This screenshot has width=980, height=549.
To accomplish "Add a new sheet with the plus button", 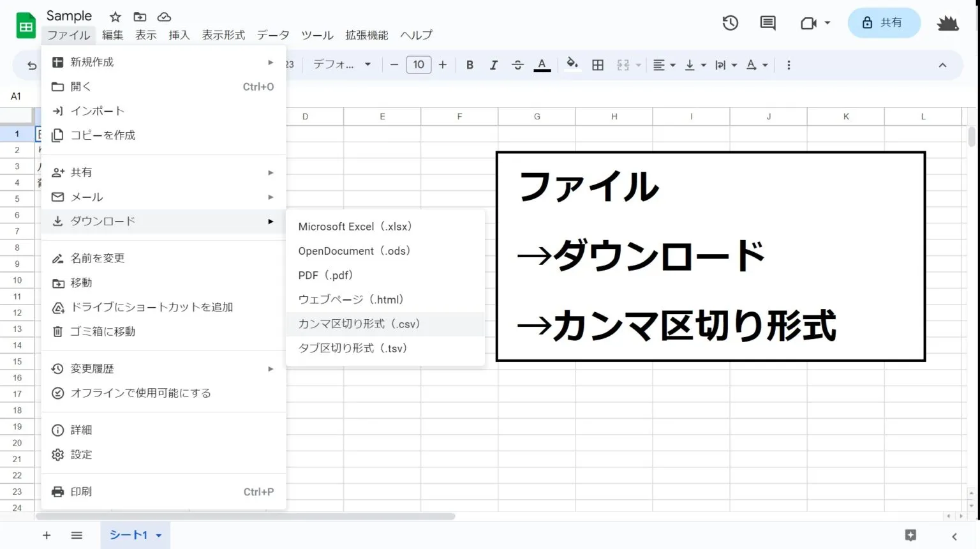I will [x=47, y=535].
